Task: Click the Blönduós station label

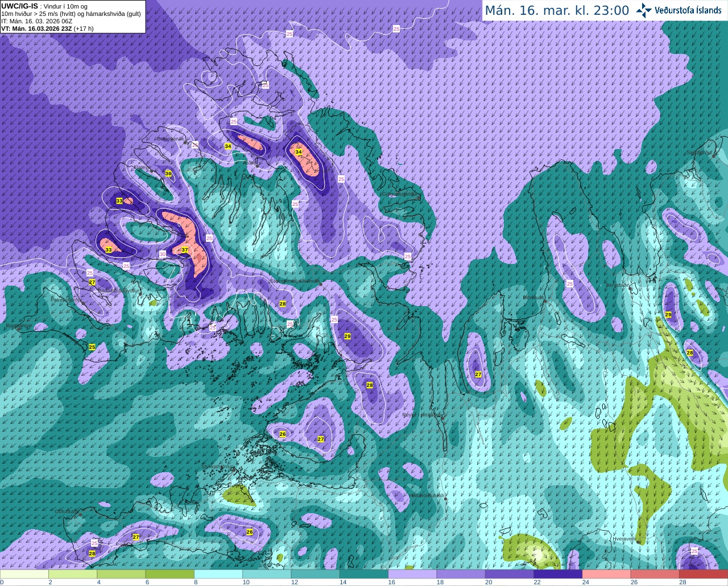Action: (535, 298)
